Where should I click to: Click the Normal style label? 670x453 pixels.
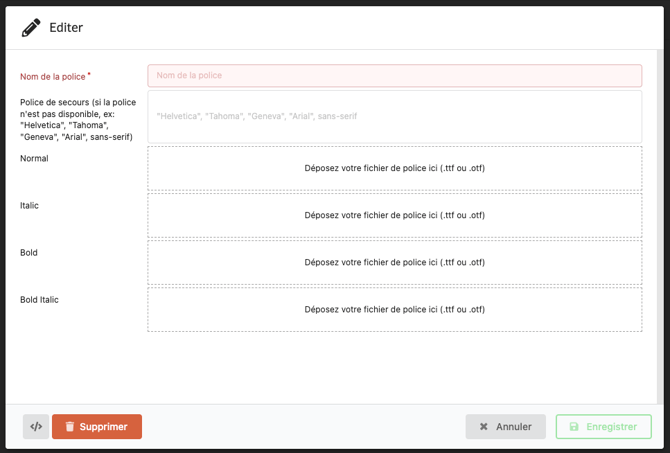pyautogui.click(x=34, y=159)
